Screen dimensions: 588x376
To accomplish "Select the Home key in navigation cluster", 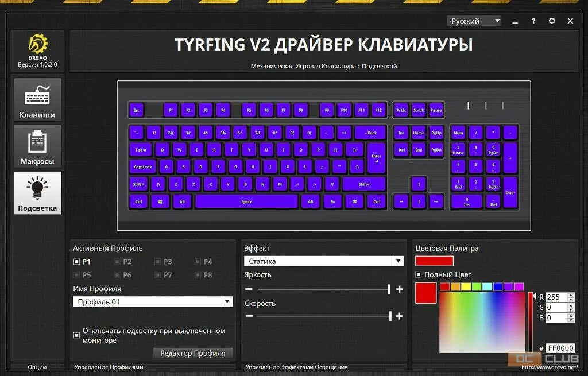I will tap(419, 133).
